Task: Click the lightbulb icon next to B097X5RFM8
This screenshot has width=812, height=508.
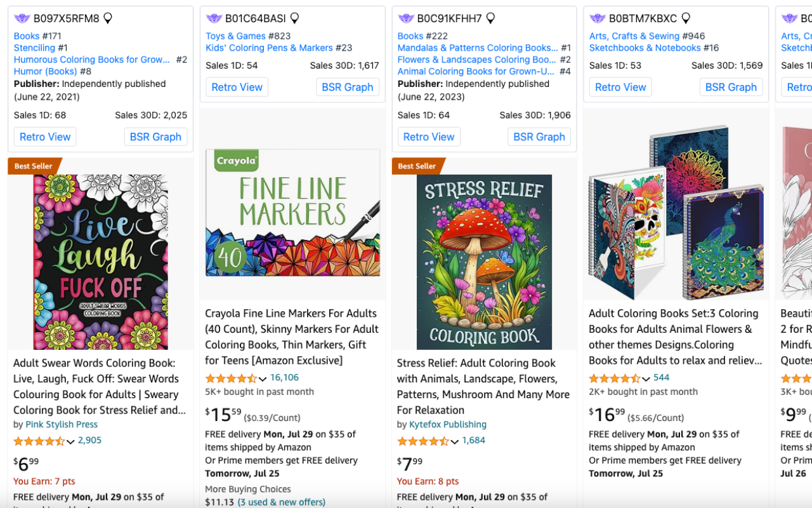Action: (108, 18)
